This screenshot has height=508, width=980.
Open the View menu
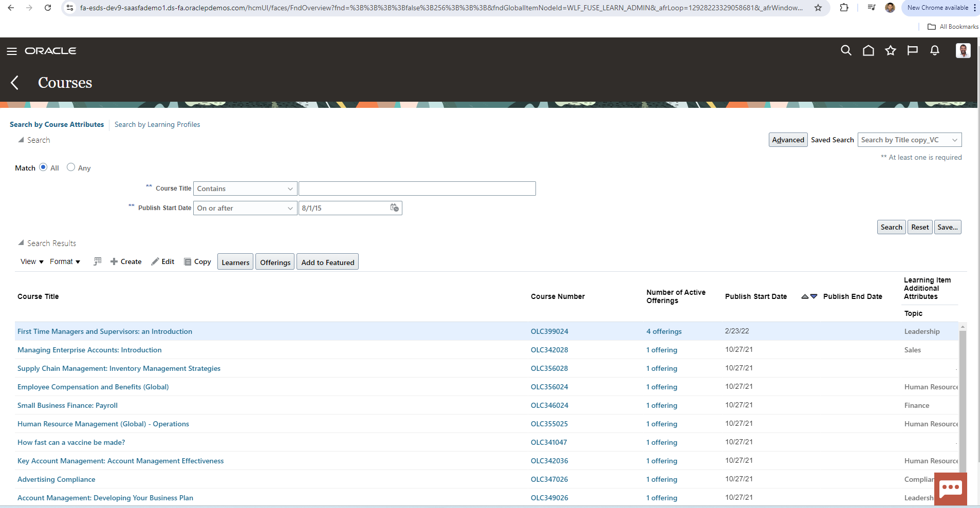click(x=32, y=261)
